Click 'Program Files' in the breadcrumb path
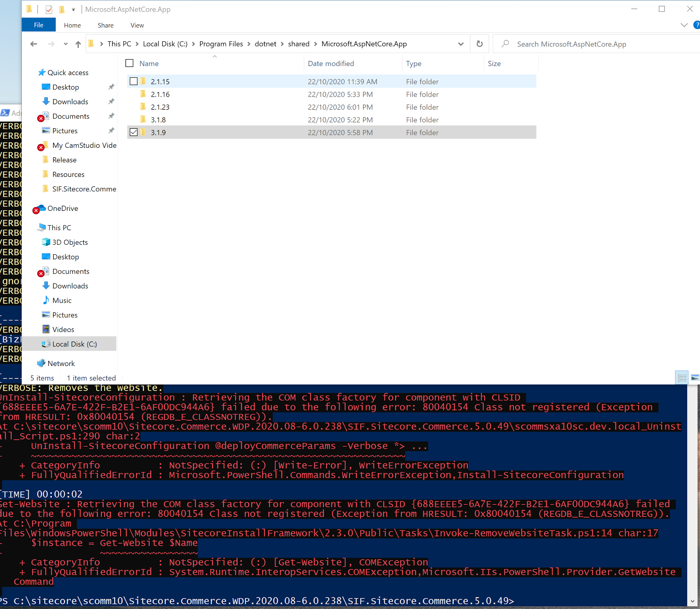 click(221, 44)
